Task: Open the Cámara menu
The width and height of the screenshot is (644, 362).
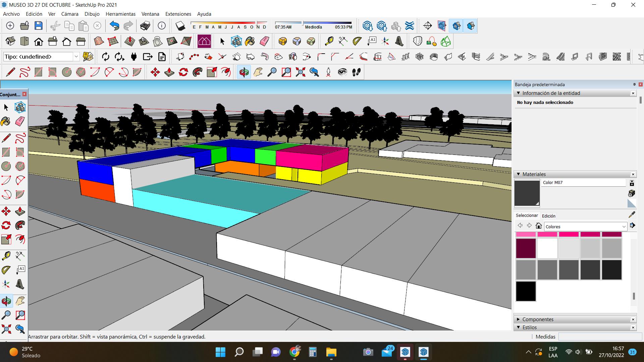Action: click(70, 14)
